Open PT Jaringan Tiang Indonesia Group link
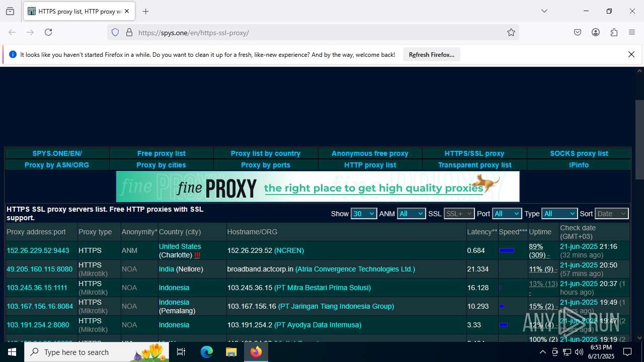 [x=336, y=306]
